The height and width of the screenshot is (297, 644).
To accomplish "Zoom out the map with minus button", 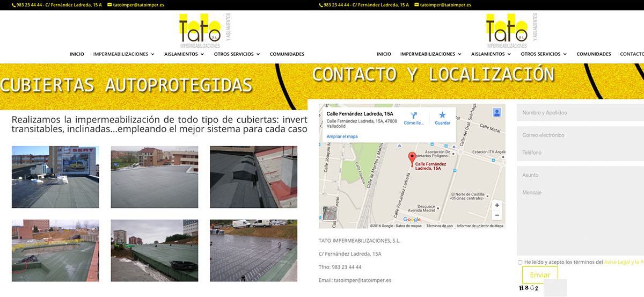I will coord(497,215).
